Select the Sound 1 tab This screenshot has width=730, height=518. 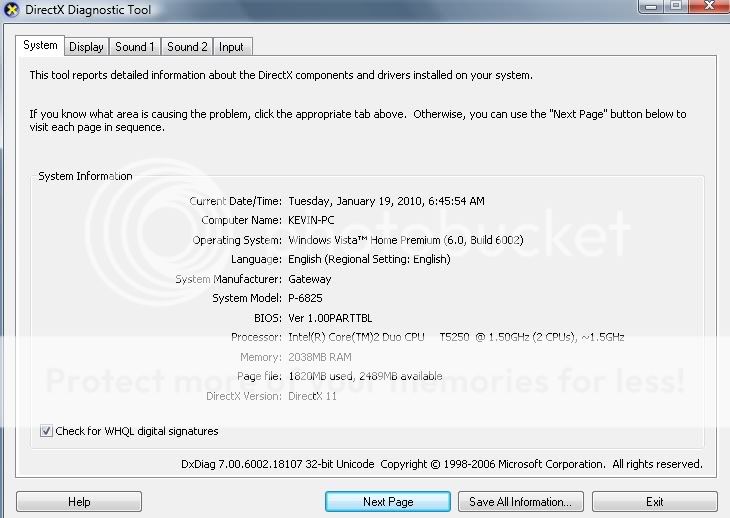134,47
